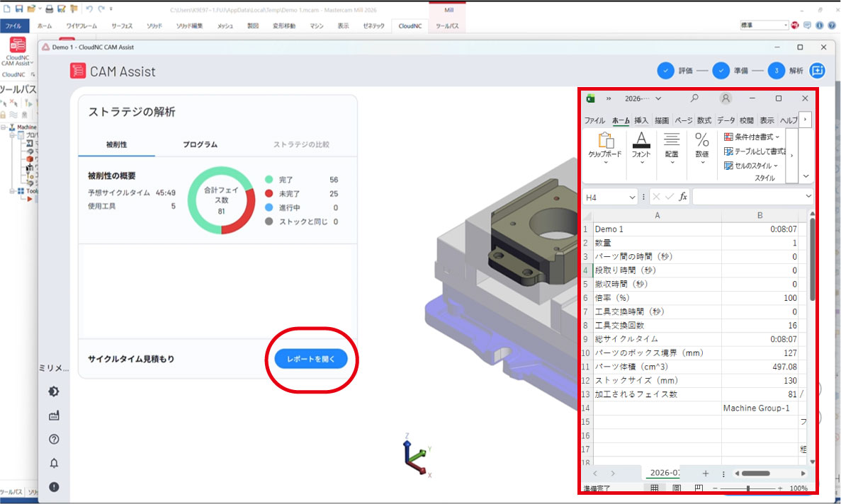Switch to Excel Page Layout view icon

click(677, 488)
